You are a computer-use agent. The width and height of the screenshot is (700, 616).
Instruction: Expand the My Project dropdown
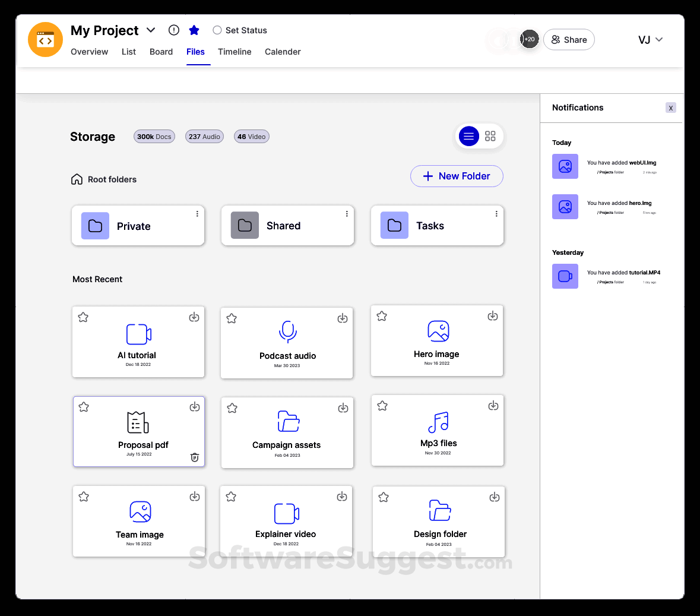point(150,30)
